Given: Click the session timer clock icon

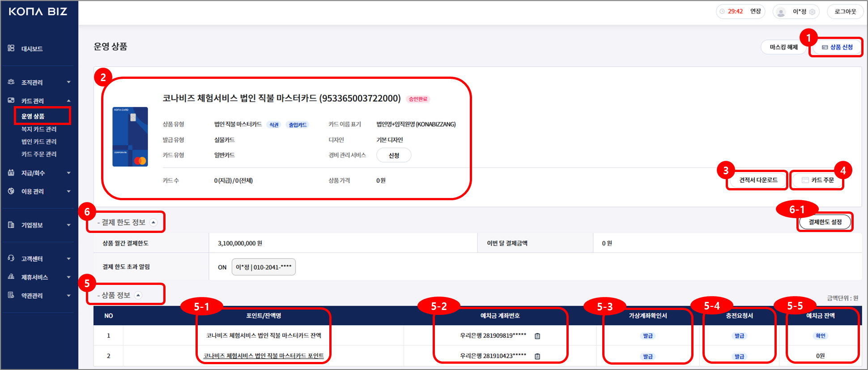Looking at the screenshot, I should point(722,12).
